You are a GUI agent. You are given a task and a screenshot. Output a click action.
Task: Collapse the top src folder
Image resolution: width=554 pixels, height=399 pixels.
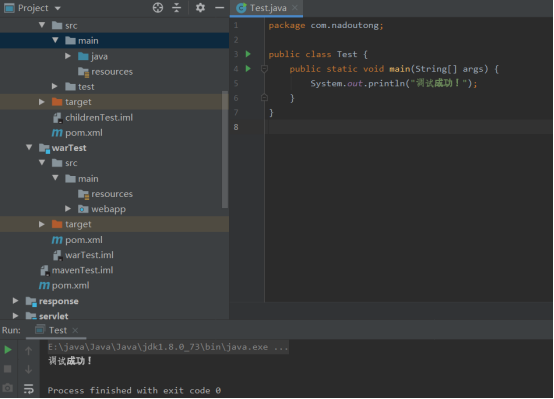pos(42,25)
